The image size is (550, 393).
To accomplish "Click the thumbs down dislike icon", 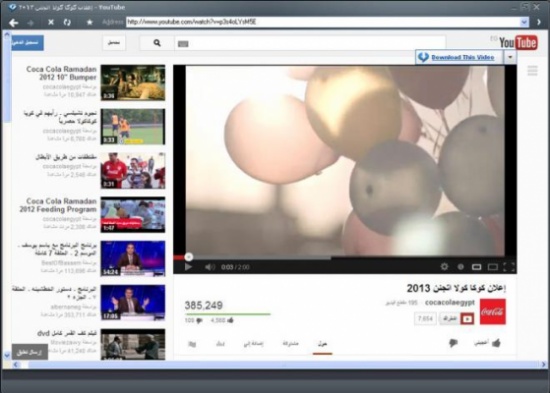I will tap(453, 343).
